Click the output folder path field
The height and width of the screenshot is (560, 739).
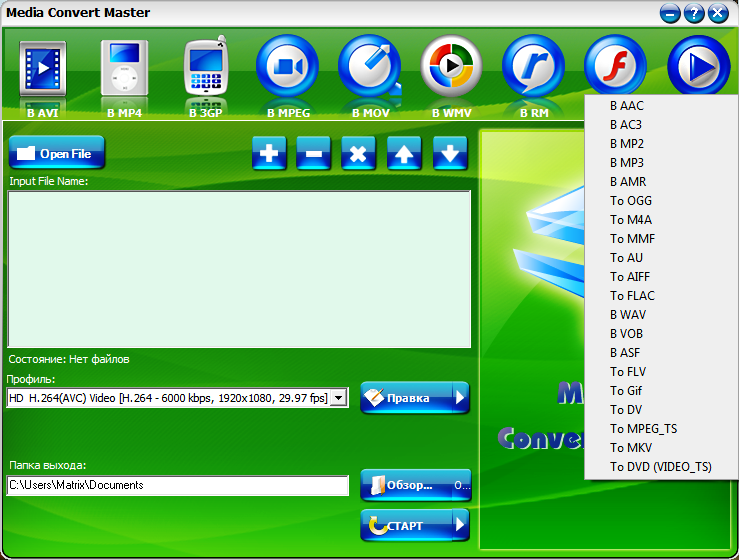coord(178,485)
